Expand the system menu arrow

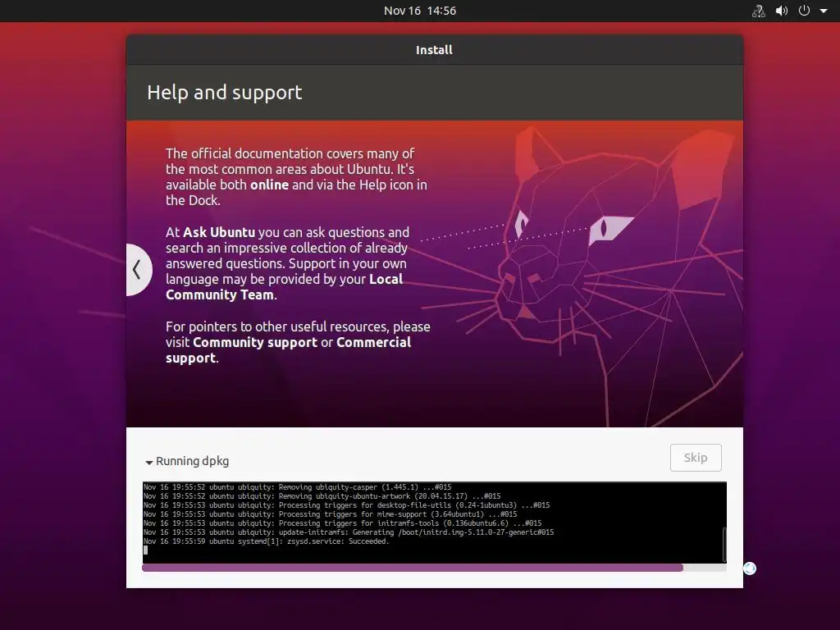[824, 11]
